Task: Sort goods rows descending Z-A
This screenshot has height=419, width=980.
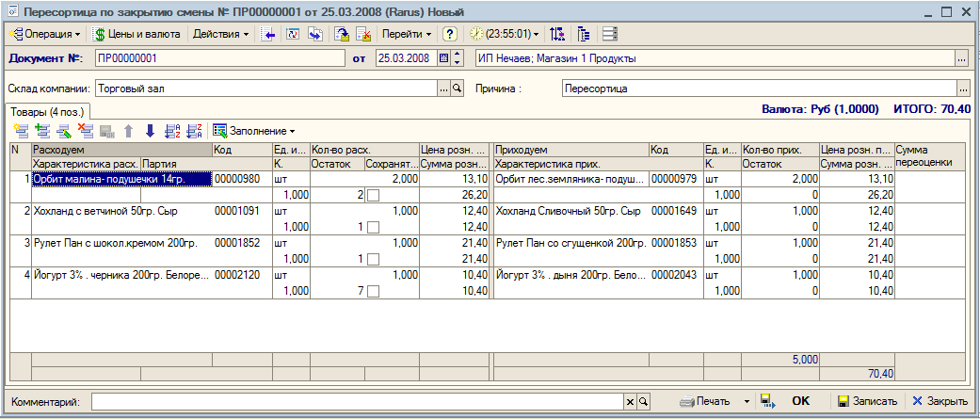Action: (x=194, y=131)
